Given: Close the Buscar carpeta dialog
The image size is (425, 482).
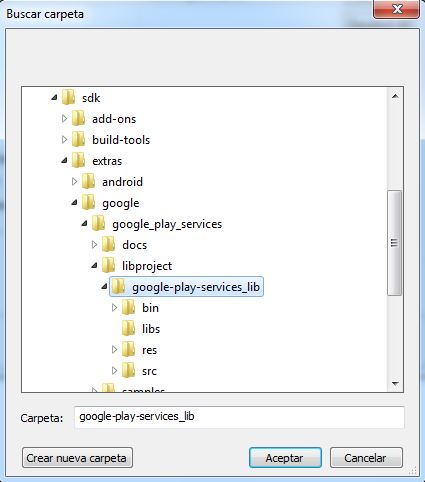Looking at the screenshot, I should (397, 9).
